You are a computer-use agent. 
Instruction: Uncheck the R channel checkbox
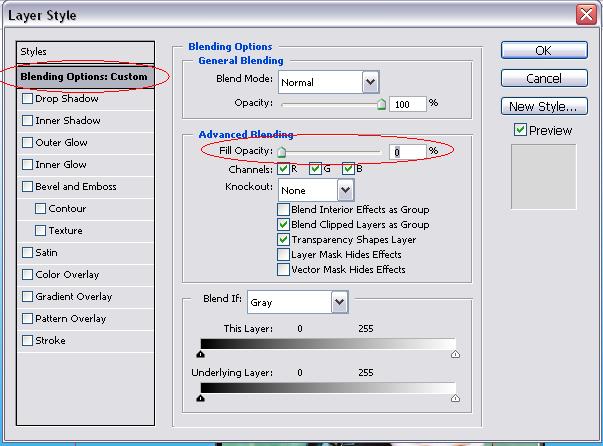click(283, 169)
